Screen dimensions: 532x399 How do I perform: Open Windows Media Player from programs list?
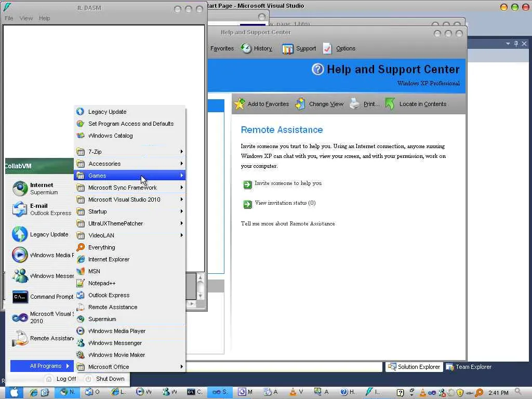129,331
